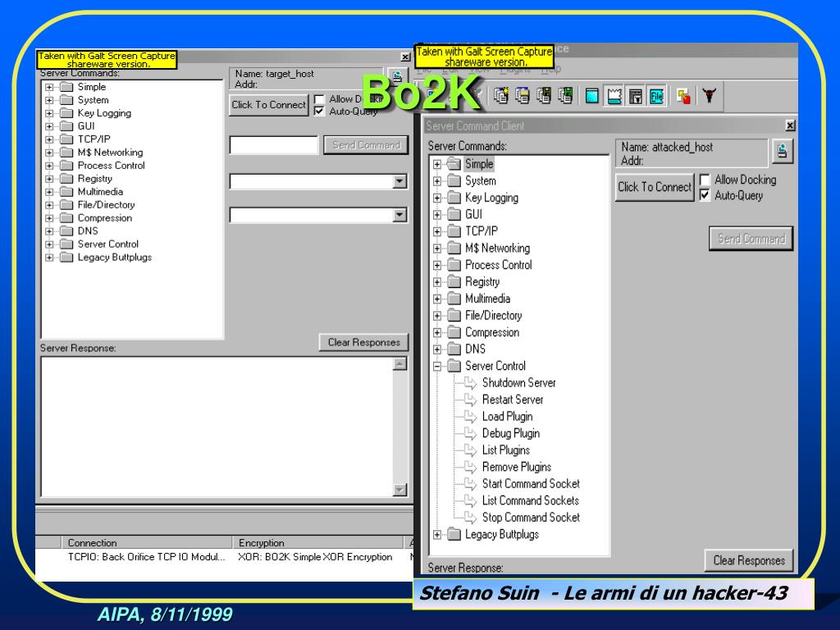Expand the GUI node in target_host window

click(x=49, y=126)
